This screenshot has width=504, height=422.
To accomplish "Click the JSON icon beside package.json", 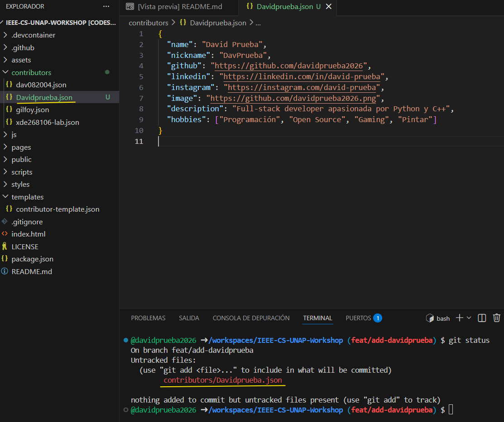I will (5, 259).
